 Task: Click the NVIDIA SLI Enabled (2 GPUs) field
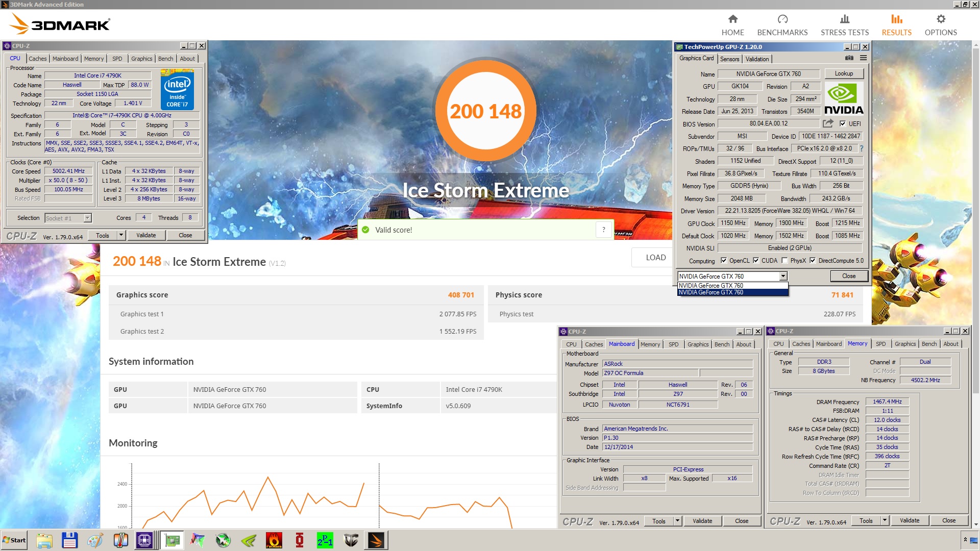click(790, 248)
